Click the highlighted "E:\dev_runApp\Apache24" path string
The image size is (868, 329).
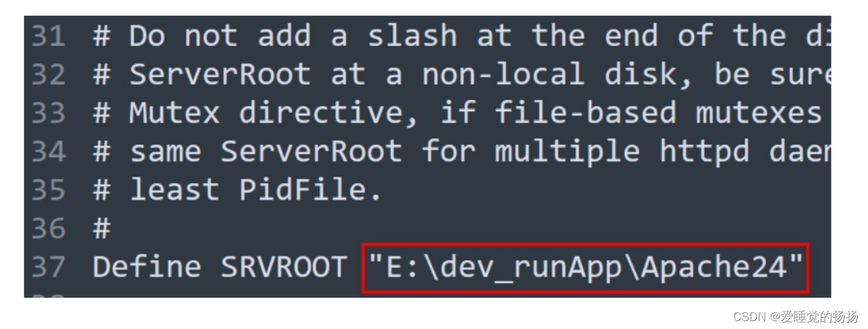[x=586, y=268]
